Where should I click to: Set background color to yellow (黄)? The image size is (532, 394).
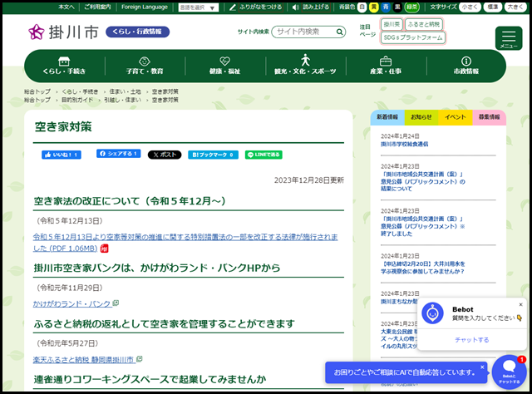pos(374,7)
